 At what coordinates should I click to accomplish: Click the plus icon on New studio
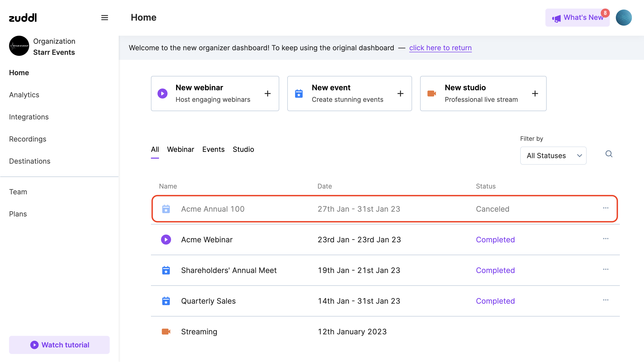tap(535, 94)
